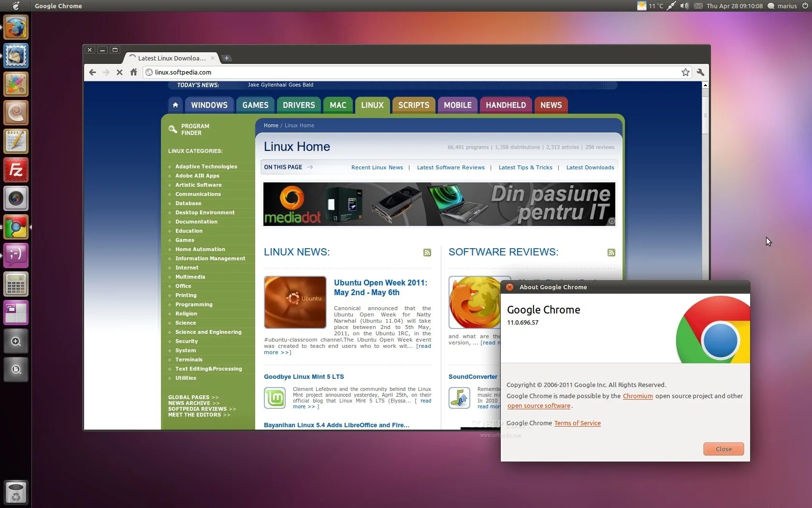Viewport: 812px width, 508px height.
Task: Open the MAC section tab
Action: 338,105
